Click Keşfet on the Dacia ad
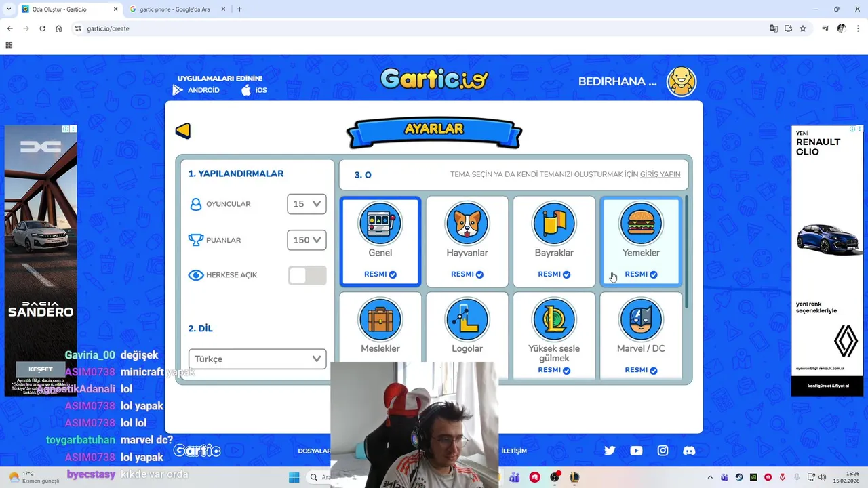868x488 pixels. (x=41, y=369)
